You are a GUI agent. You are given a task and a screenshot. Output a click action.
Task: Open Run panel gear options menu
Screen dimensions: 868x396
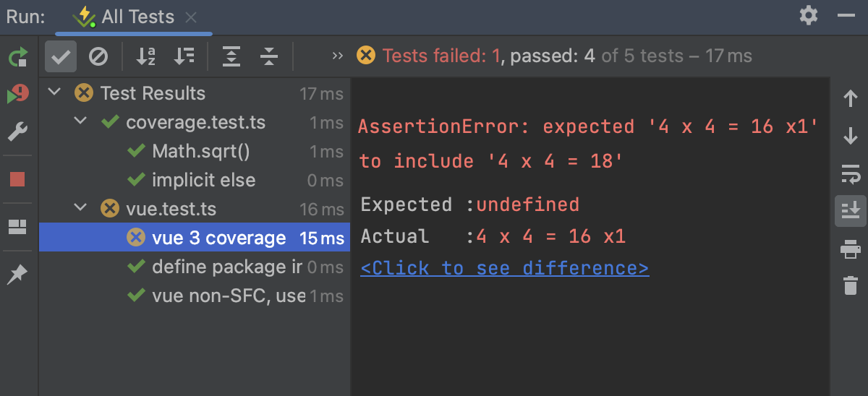(x=809, y=15)
